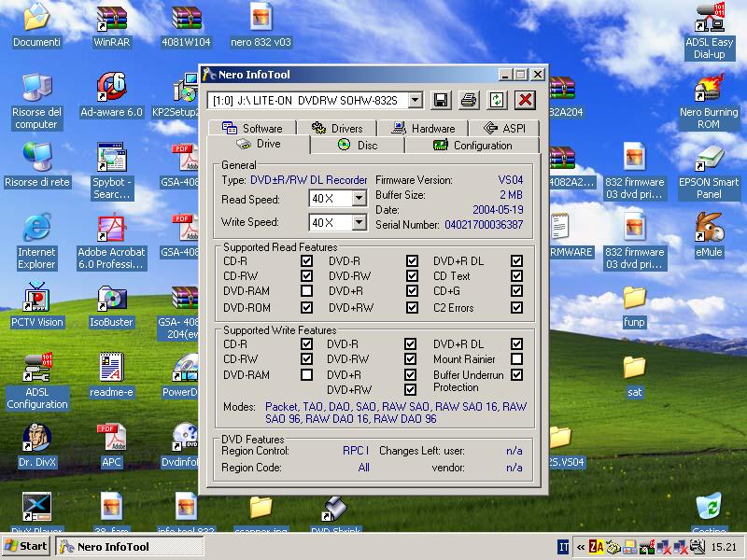Image resolution: width=747 pixels, height=560 pixels.
Task: Toggle CD-R checkbox under Supported Read Features
Action: click(307, 261)
